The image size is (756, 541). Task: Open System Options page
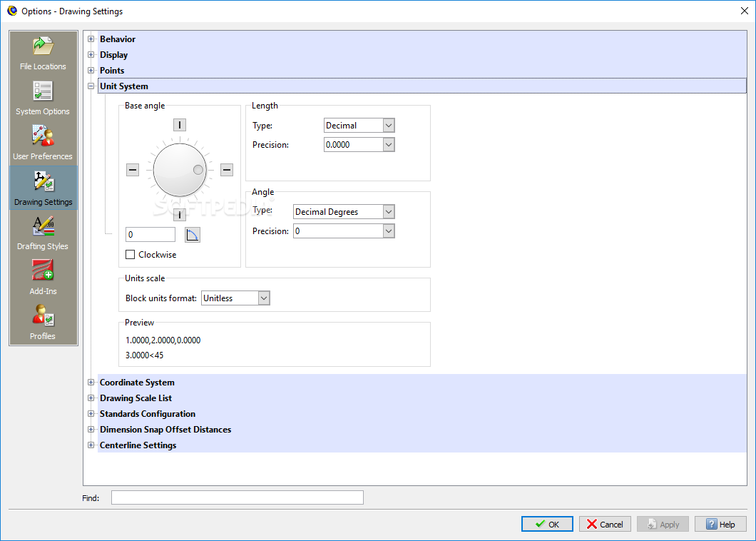[x=43, y=98]
